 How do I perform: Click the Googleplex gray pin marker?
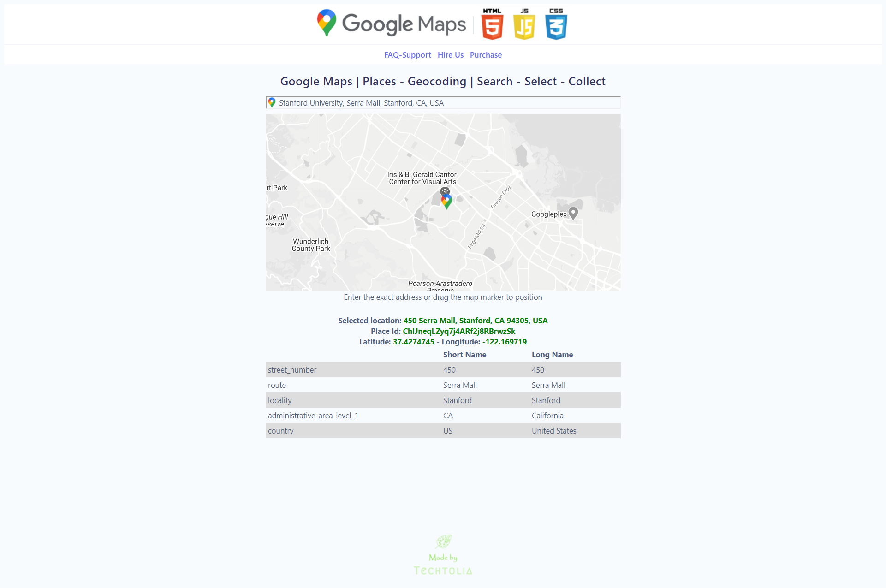tap(573, 213)
